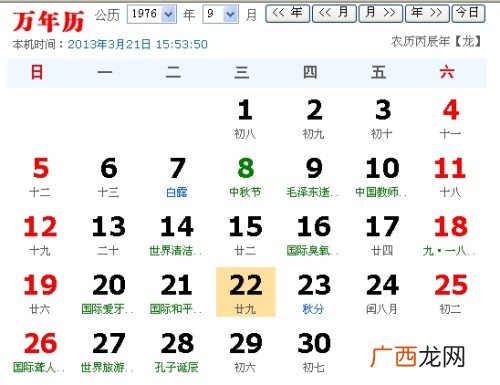Screen dimensions: 500x385
Task: Select September 13 二十
Action: pos(109,236)
